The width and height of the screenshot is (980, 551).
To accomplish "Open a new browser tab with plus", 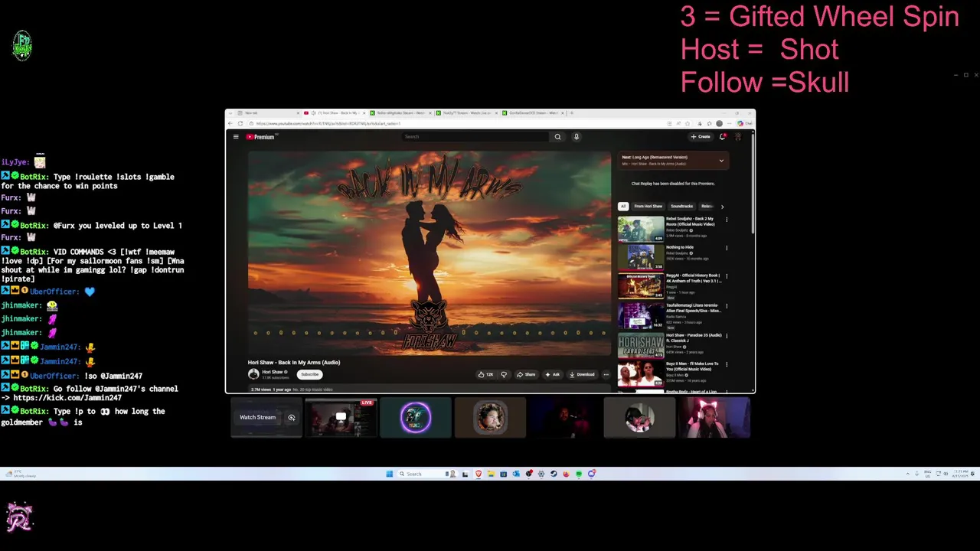I will point(571,113).
